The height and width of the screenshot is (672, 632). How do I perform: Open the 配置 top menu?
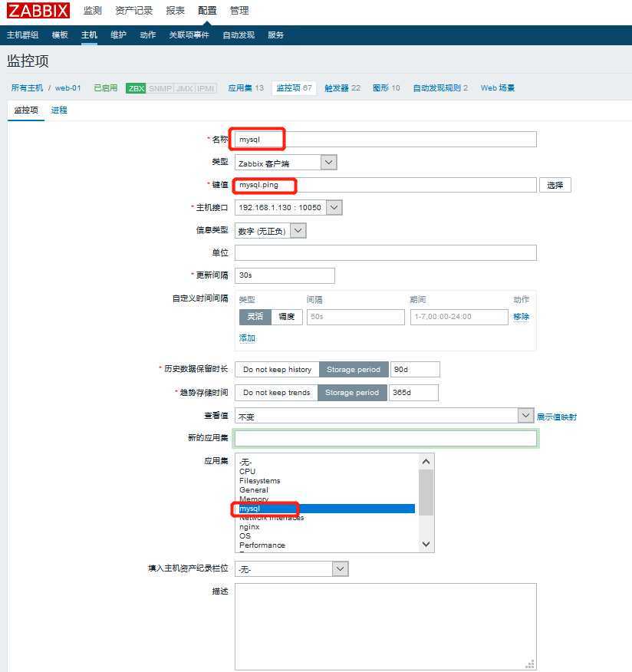point(207,10)
